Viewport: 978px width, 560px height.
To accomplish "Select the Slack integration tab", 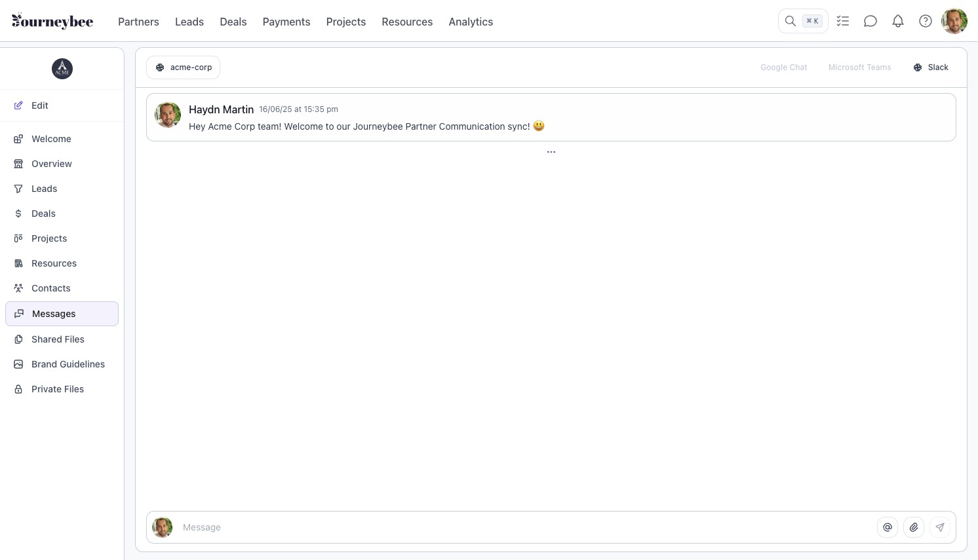I will pyautogui.click(x=931, y=67).
